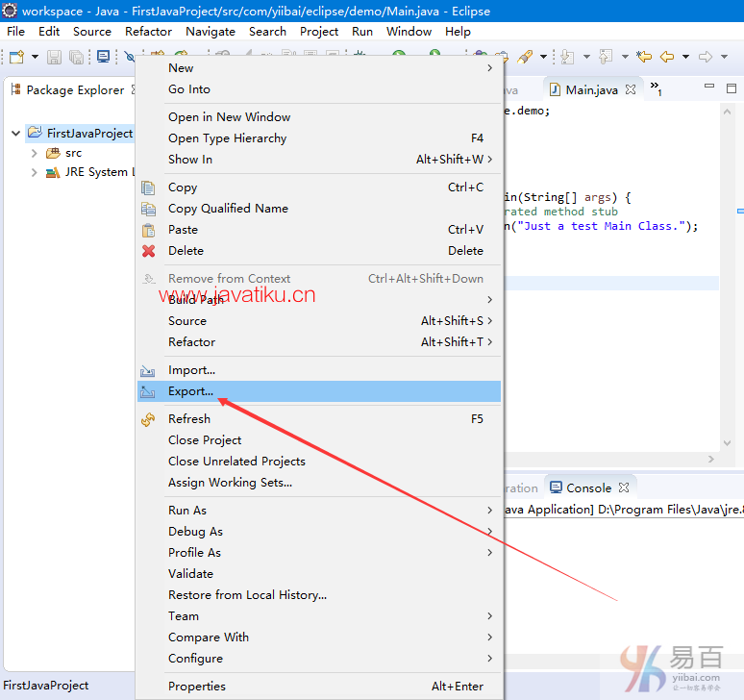Open the Navigate menu
The height and width of the screenshot is (700, 744).
pos(211,32)
